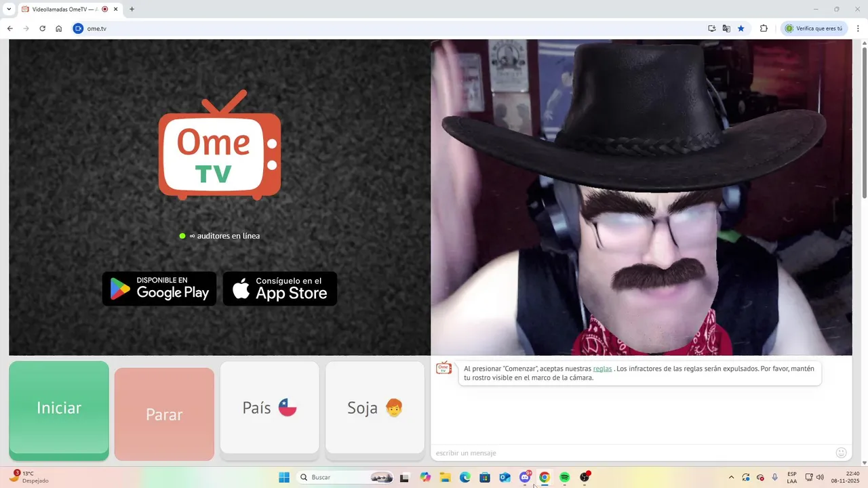Viewport: 868px width, 488px height.
Task: Click the webcam preview video
Action: pyautogui.click(x=642, y=197)
